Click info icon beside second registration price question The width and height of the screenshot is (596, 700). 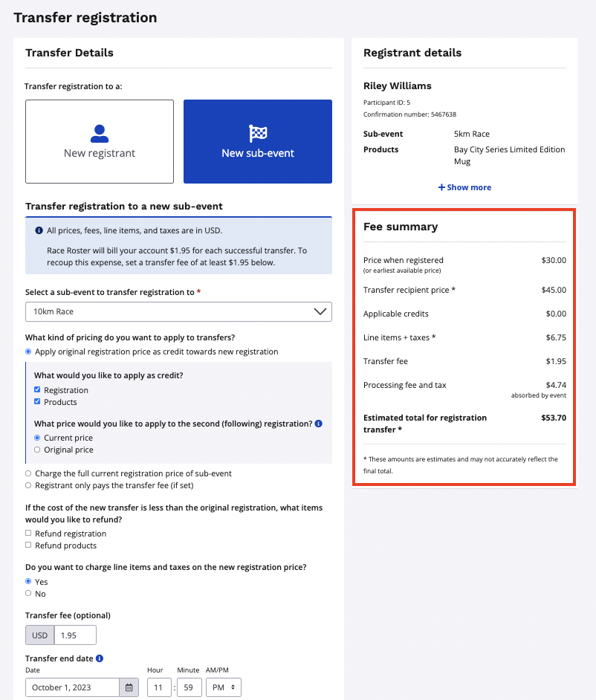coord(318,424)
